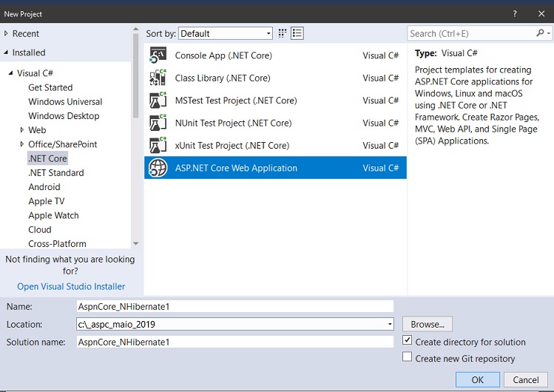Click Browse to choose location
Image resolution: width=554 pixels, height=392 pixels.
coord(428,324)
